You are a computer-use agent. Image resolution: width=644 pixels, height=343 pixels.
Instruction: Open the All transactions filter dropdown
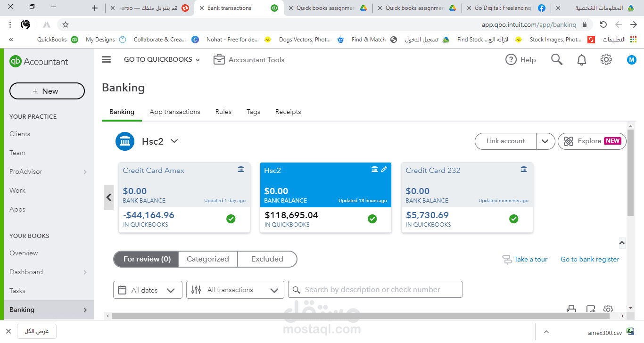235,290
